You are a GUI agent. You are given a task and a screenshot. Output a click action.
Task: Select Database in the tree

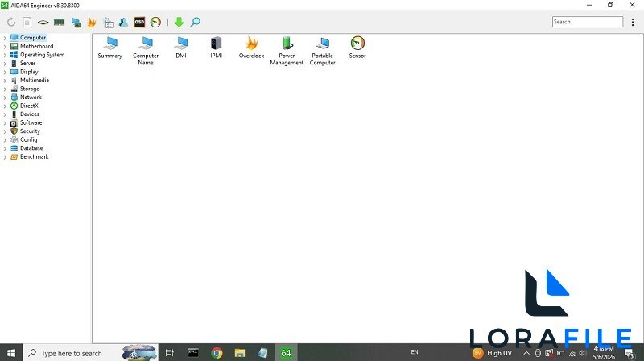tap(31, 148)
